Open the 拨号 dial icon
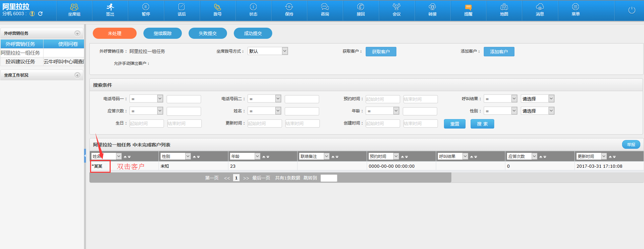 (218, 10)
